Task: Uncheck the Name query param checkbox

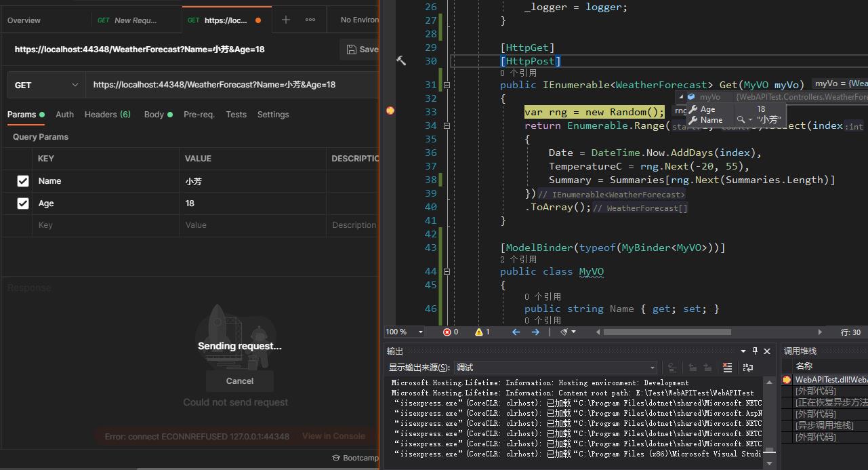Action: pos(23,181)
